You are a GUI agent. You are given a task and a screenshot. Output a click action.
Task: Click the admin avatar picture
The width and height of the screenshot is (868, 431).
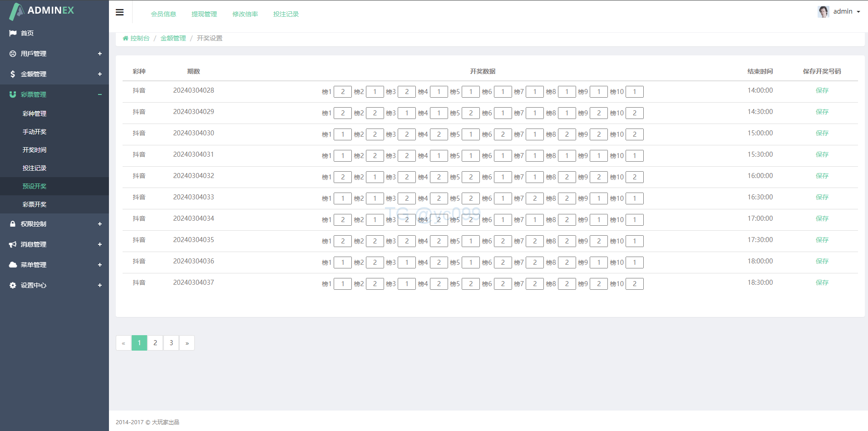(823, 11)
